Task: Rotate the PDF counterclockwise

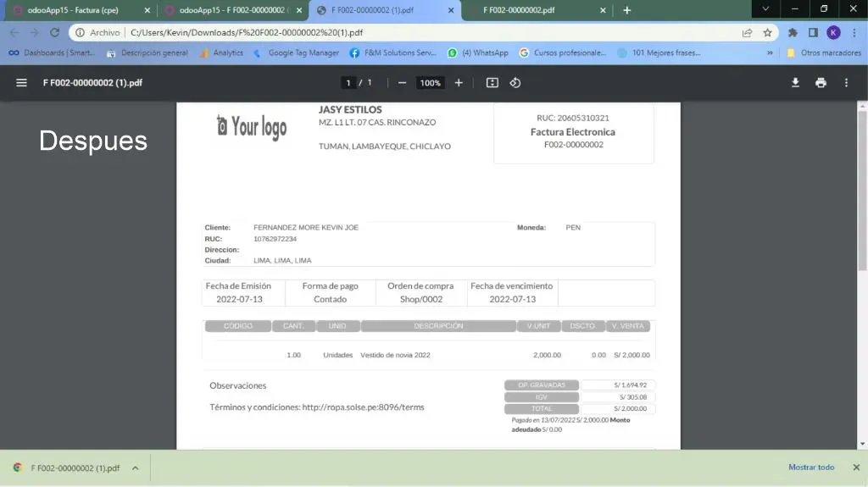Action: [515, 83]
